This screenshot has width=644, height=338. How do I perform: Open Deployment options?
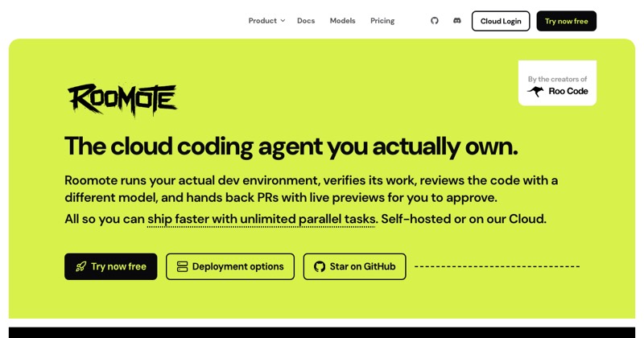[x=230, y=266]
